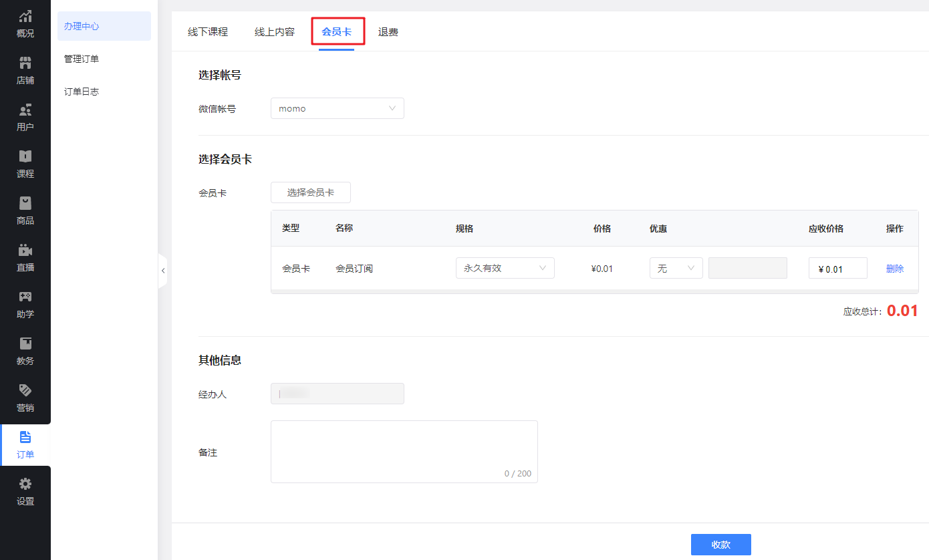
Task: Open the 规格 永久有效 dropdown
Action: click(505, 268)
